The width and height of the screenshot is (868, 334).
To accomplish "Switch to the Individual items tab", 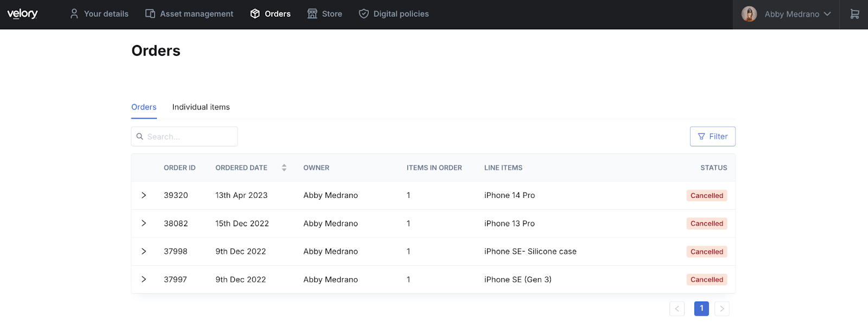I will coord(201,107).
